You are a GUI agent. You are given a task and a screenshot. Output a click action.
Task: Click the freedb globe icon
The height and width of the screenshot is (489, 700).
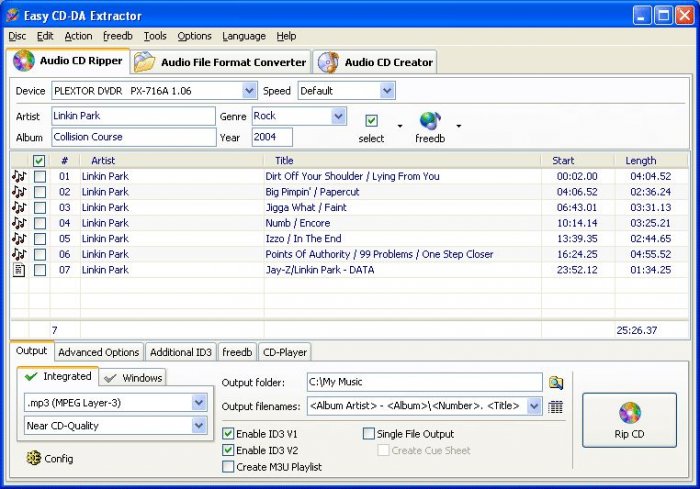[430, 121]
